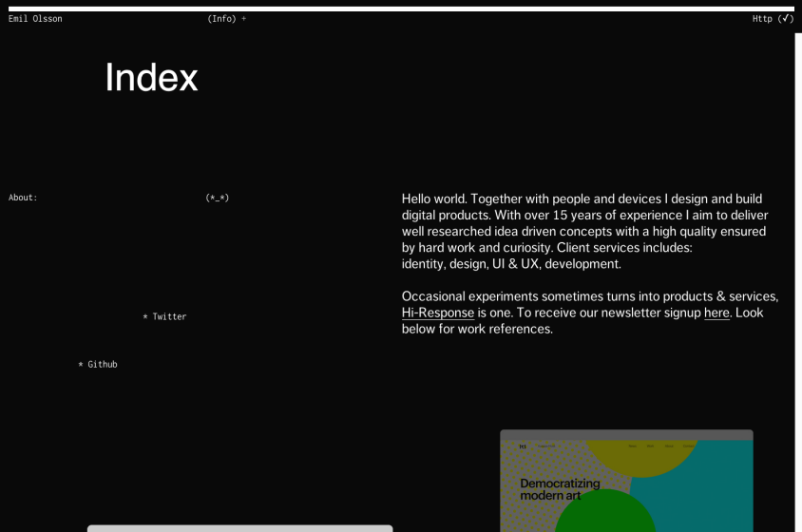The image size is (802, 532).
Task: Click the Index page heading
Action: (x=151, y=77)
